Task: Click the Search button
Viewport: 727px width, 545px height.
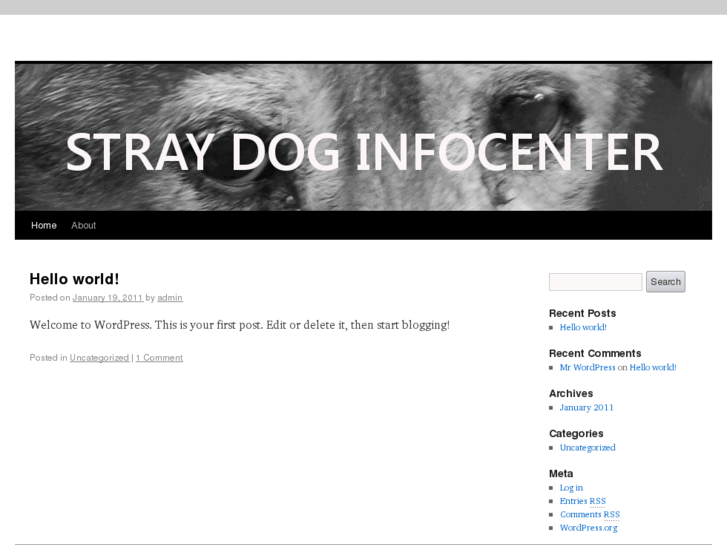Action: point(665,282)
